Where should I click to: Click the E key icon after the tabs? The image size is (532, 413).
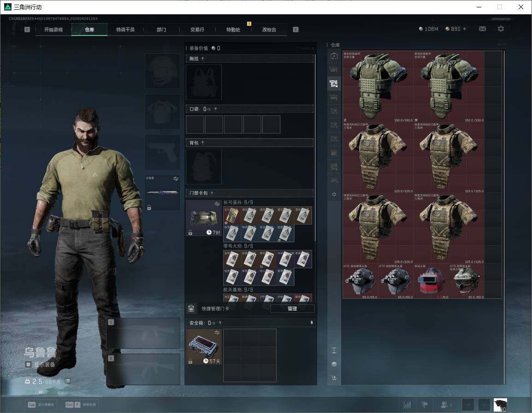coord(296,29)
